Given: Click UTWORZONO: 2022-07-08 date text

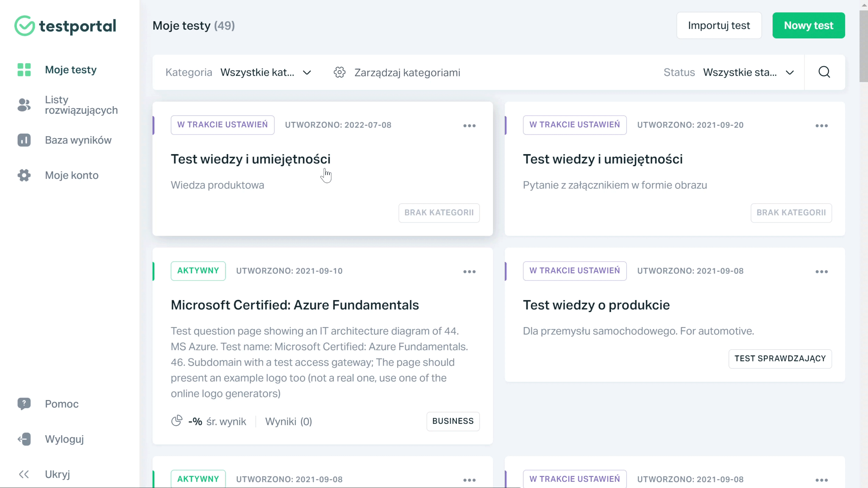Looking at the screenshot, I should pos(338,125).
